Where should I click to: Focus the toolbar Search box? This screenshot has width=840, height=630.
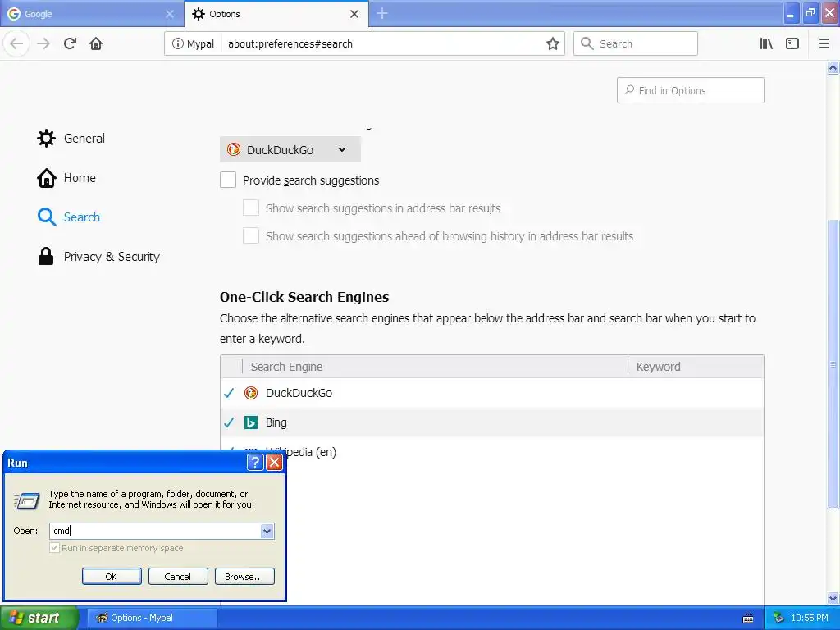click(x=636, y=44)
